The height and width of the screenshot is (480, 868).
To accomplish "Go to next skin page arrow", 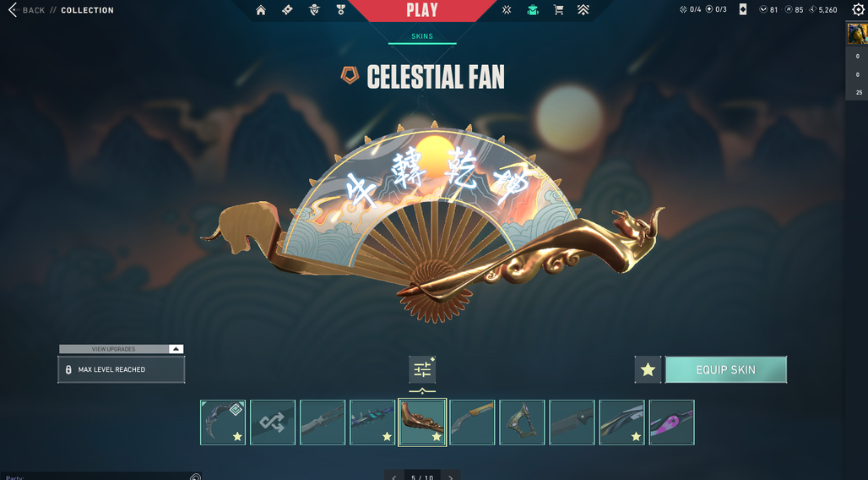I will tap(451, 477).
